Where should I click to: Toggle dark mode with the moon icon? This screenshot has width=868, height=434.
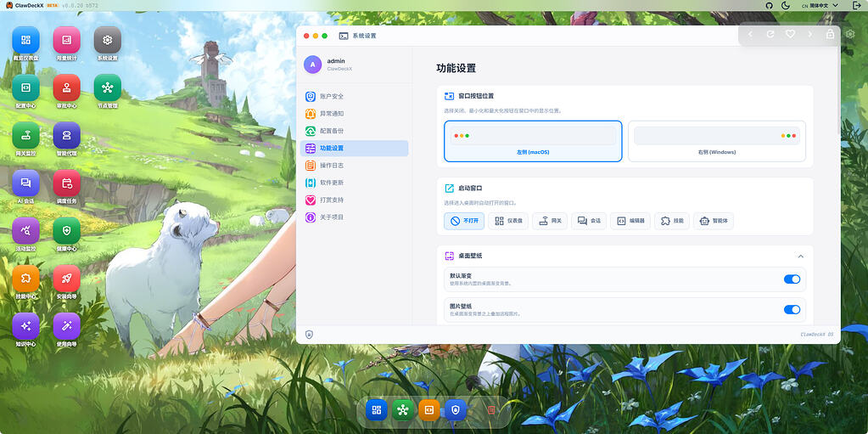(x=786, y=5)
